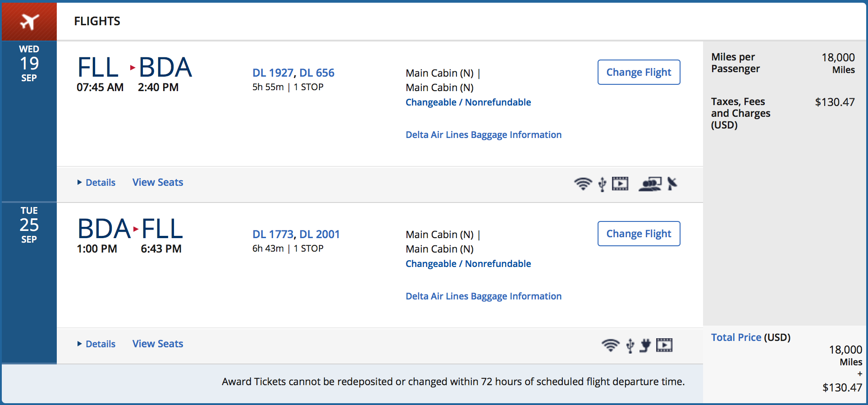Click the Total Price link
The image size is (868, 405).
736,337
